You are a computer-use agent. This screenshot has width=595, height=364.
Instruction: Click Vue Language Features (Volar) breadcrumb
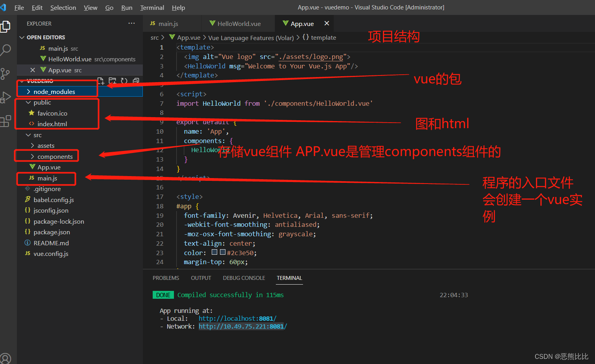[x=251, y=38]
